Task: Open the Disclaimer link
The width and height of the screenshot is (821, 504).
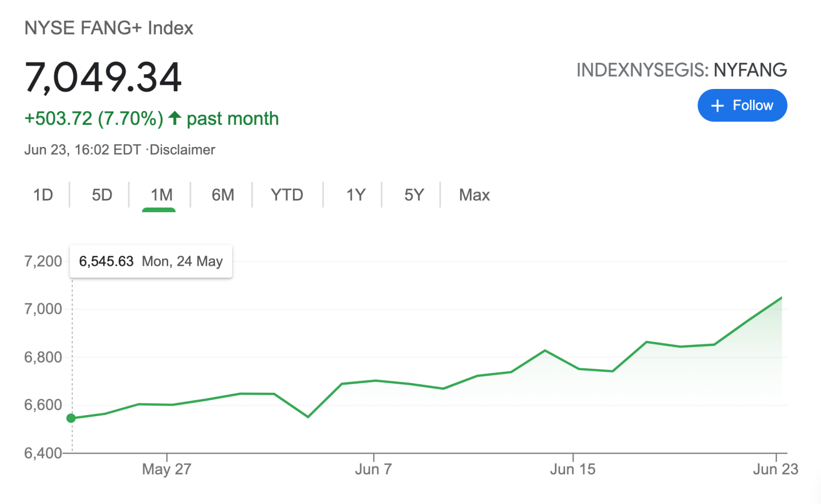Action: point(182,149)
